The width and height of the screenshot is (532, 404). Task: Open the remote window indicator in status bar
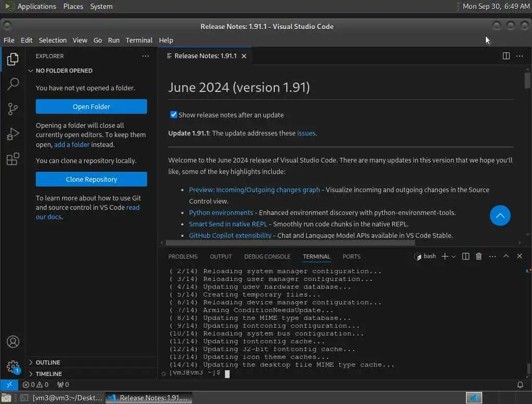[x=9, y=385]
